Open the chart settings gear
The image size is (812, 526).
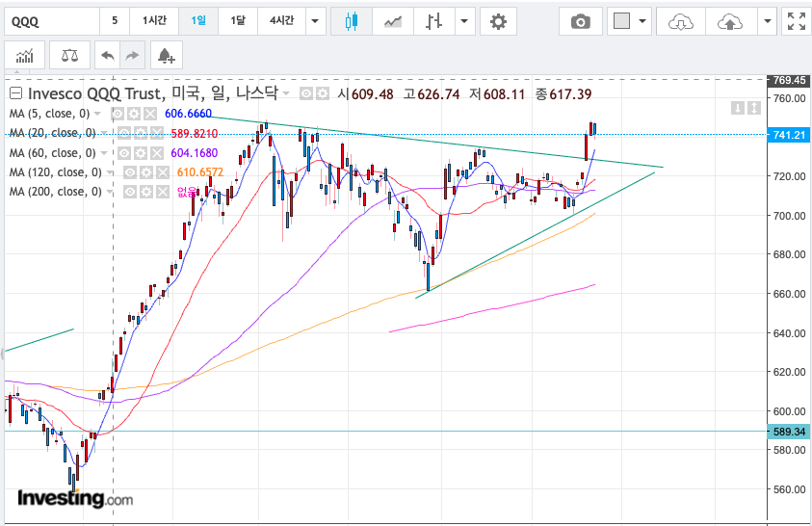(x=498, y=21)
